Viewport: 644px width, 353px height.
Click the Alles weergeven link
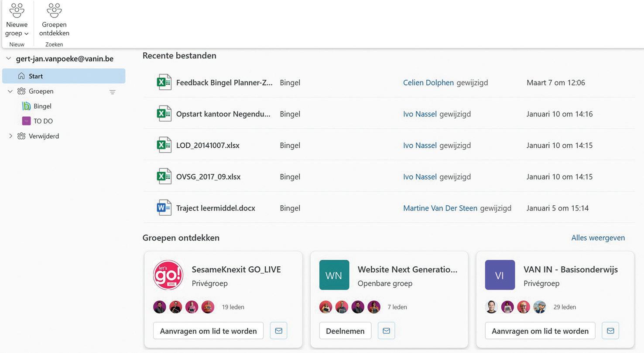[x=598, y=238]
